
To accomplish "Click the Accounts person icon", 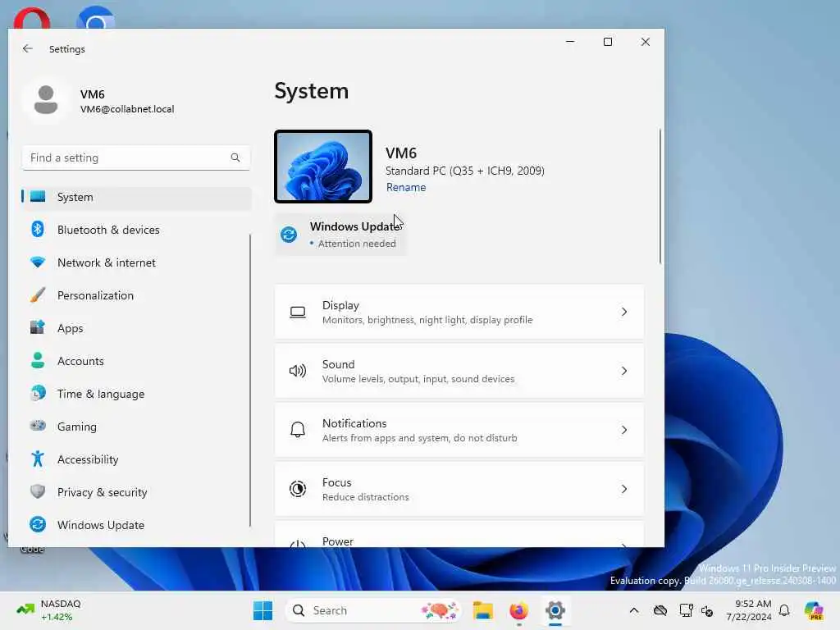I will tap(38, 361).
